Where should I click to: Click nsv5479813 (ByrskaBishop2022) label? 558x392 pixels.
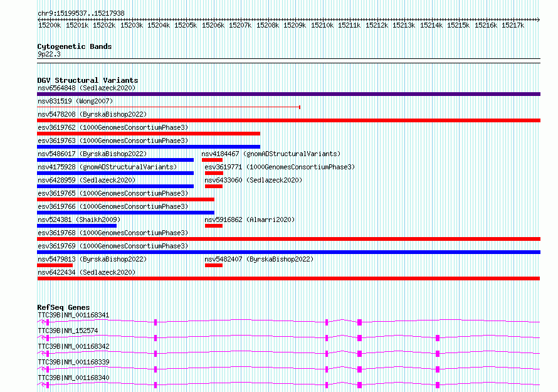click(92, 259)
